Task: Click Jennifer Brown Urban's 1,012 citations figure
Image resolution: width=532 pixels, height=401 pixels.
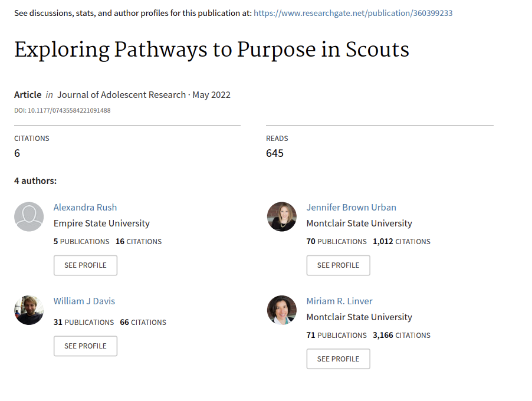Action: click(383, 242)
